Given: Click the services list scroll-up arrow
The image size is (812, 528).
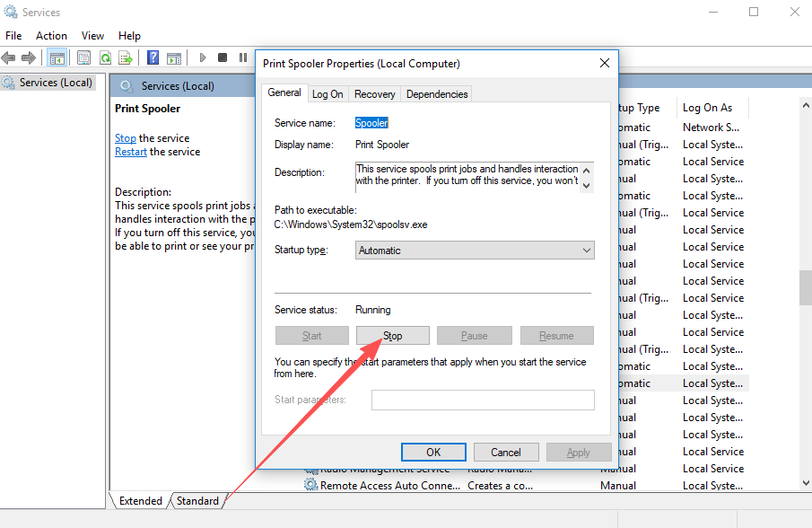Looking at the screenshot, I should (x=806, y=105).
